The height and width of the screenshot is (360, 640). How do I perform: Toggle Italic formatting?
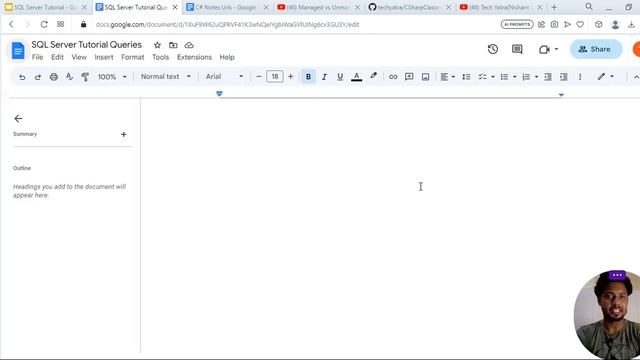tap(324, 77)
